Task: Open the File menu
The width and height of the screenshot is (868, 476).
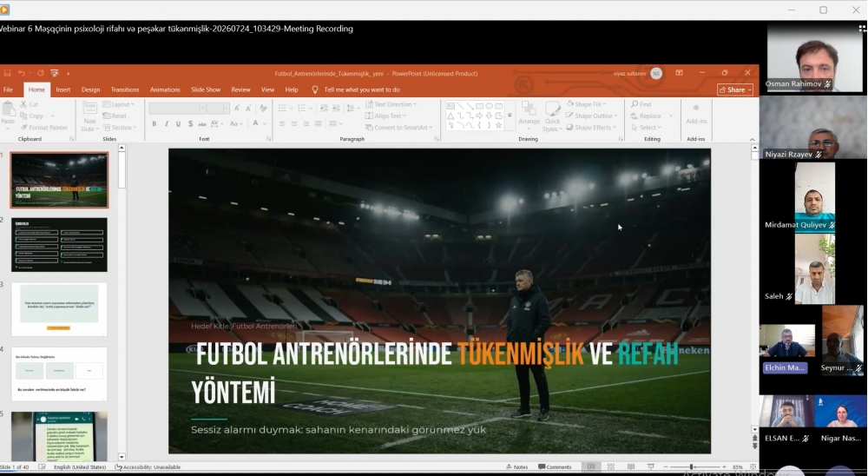Action: [8, 89]
